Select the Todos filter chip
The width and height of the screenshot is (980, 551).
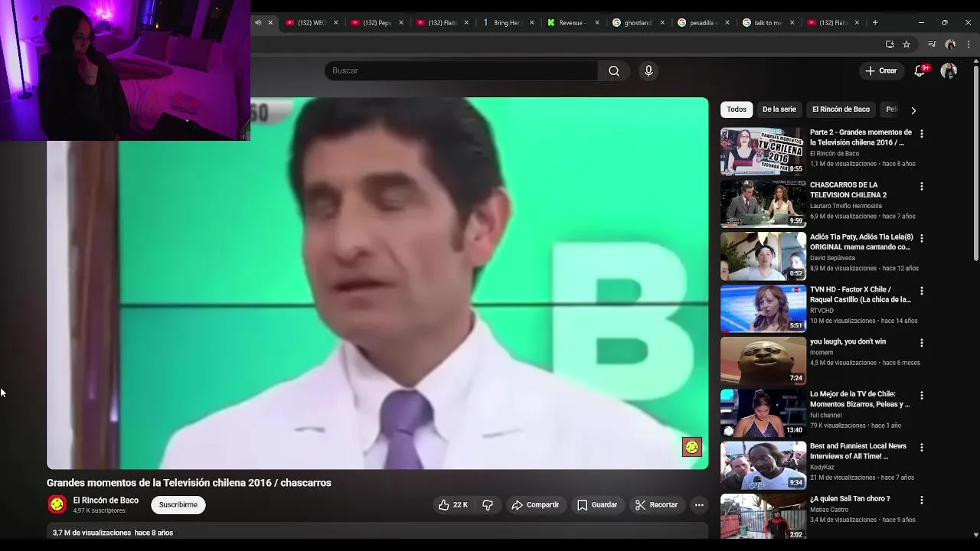(x=737, y=109)
